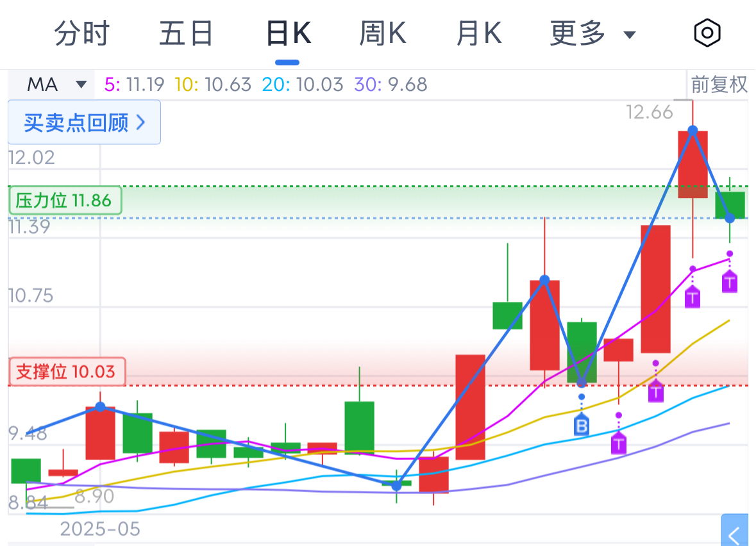Click the 12.66 high price label
756x546 pixels.
(649, 112)
